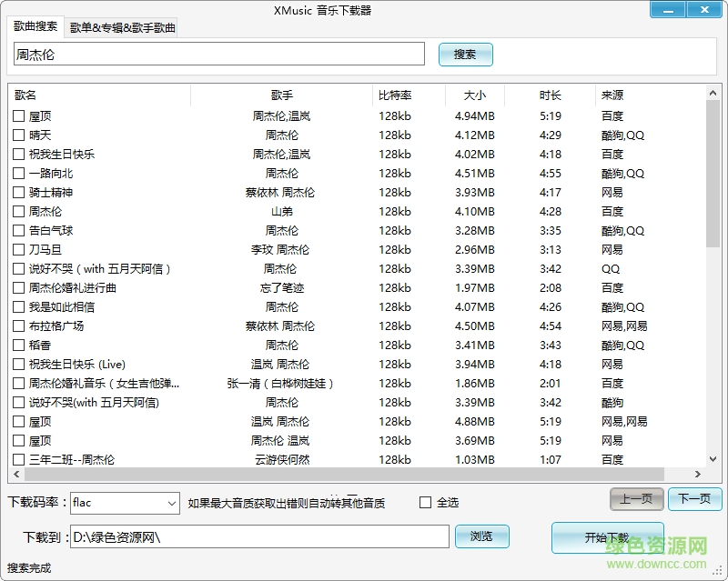
Task: Check the 屋顶 song checkbox
Action: (x=16, y=115)
